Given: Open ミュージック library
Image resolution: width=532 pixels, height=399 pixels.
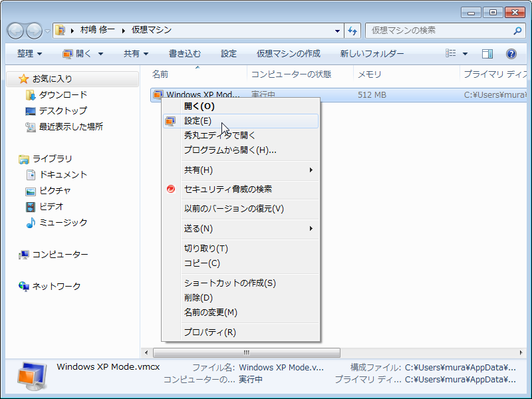Looking at the screenshot, I should (x=63, y=223).
